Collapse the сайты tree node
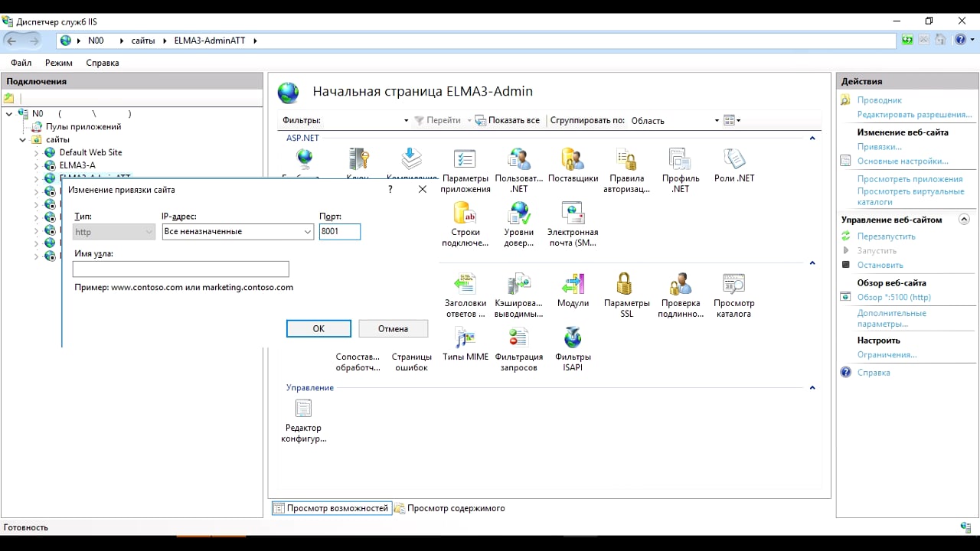Screen dimensions: 980x551 (23, 140)
